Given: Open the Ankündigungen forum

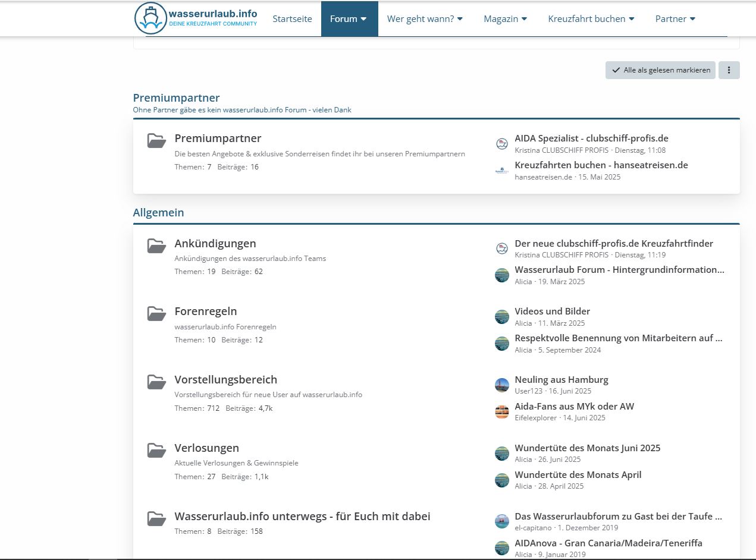Looking at the screenshot, I should 215,243.
